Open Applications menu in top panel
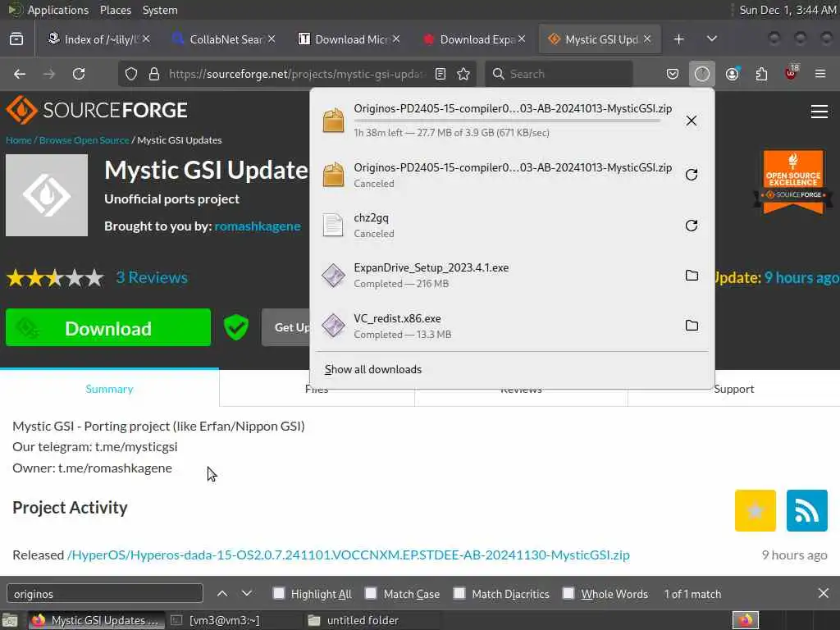This screenshot has height=630, width=840. click(x=58, y=10)
